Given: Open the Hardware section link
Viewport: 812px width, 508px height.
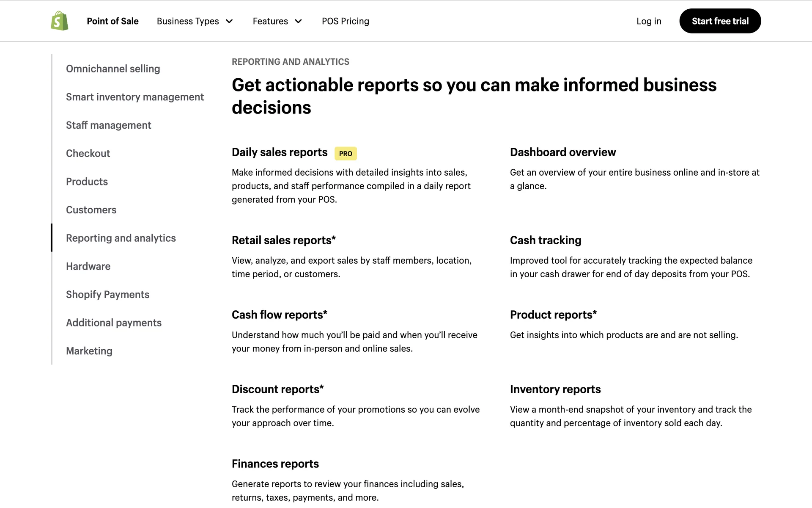Looking at the screenshot, I should tap(88, 266).
